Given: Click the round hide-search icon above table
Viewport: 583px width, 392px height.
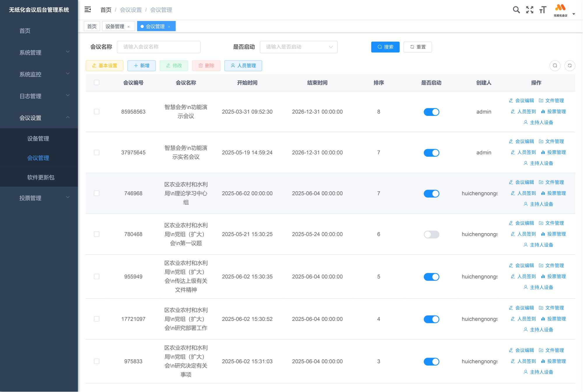Looking at the screenshot, I should 555,66.
